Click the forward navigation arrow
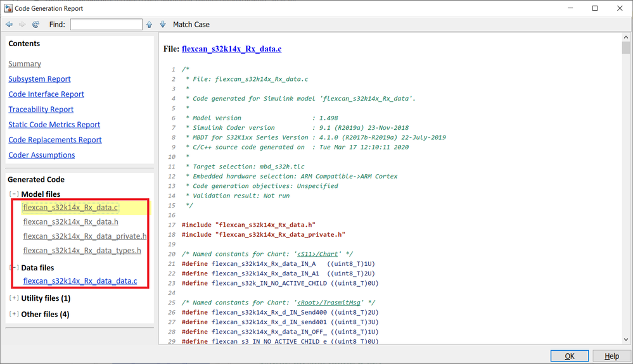 pyautogui.click(x=22, y=25)
